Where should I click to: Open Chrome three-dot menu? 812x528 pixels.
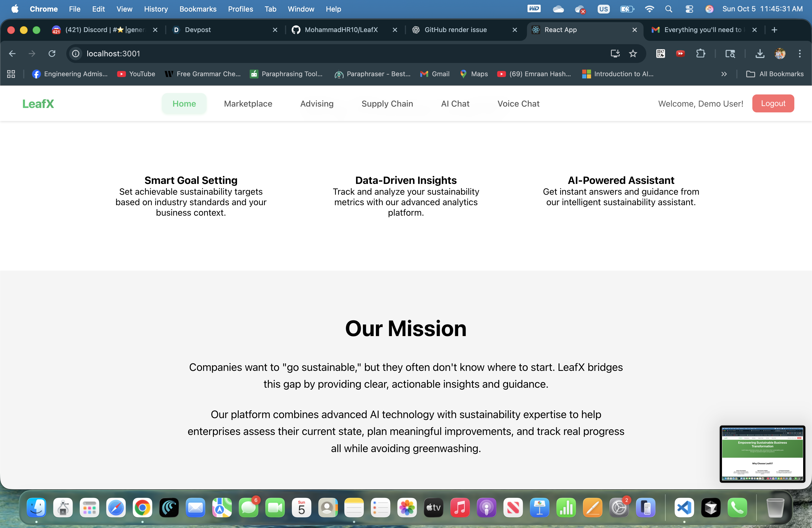click(799, 54)
